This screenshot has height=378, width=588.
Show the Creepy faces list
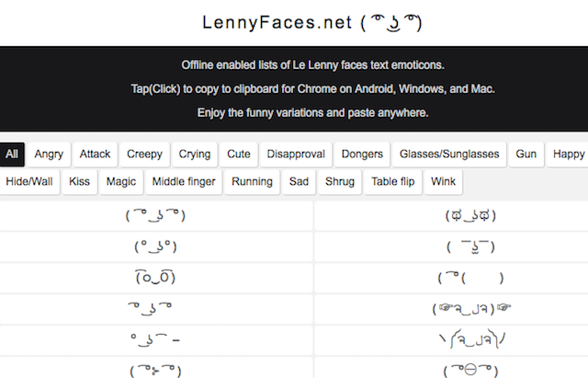coord(144,155)
